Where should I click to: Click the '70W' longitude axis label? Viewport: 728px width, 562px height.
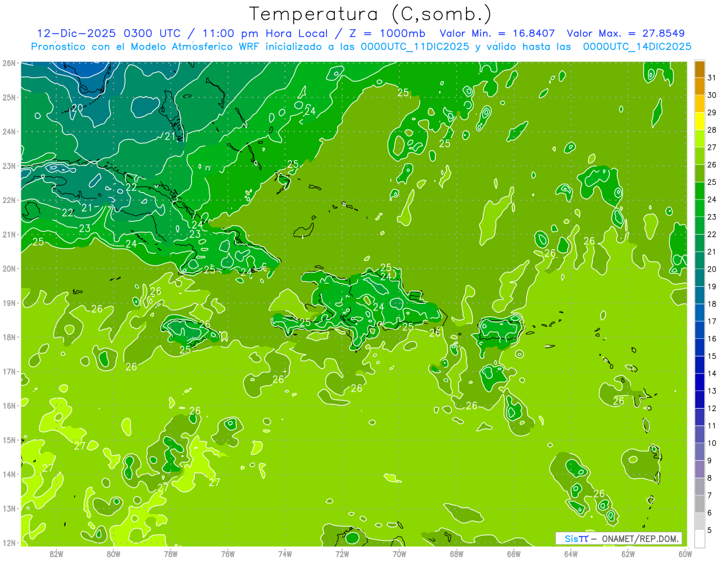pos(399,554)
